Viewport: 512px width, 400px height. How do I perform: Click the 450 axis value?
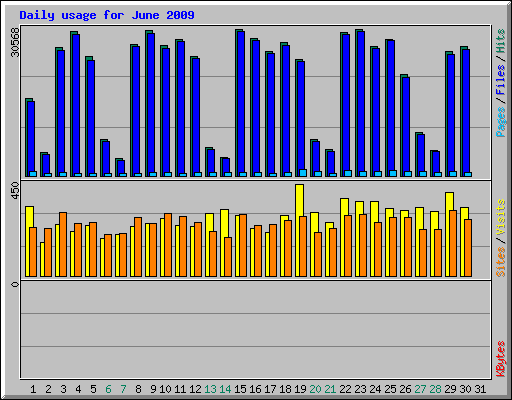click(15, 191)
